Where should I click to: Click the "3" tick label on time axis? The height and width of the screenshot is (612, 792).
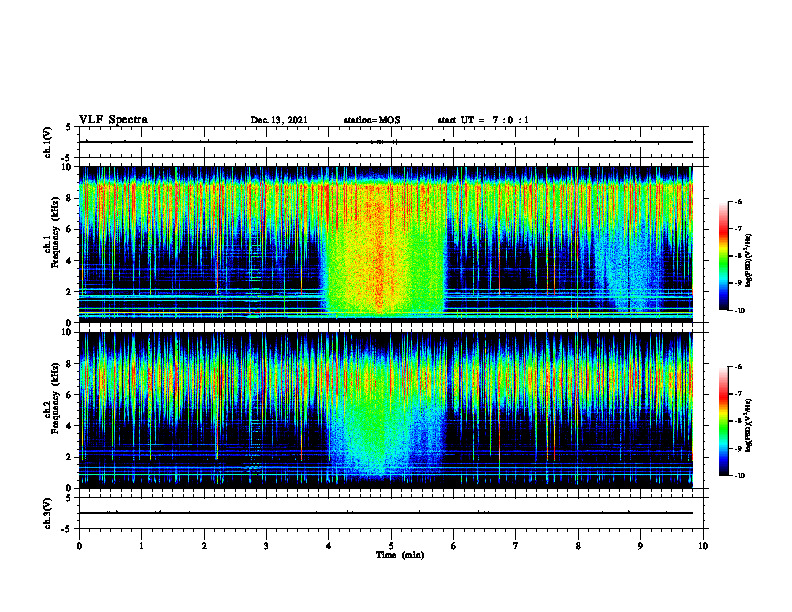point(266,546)
